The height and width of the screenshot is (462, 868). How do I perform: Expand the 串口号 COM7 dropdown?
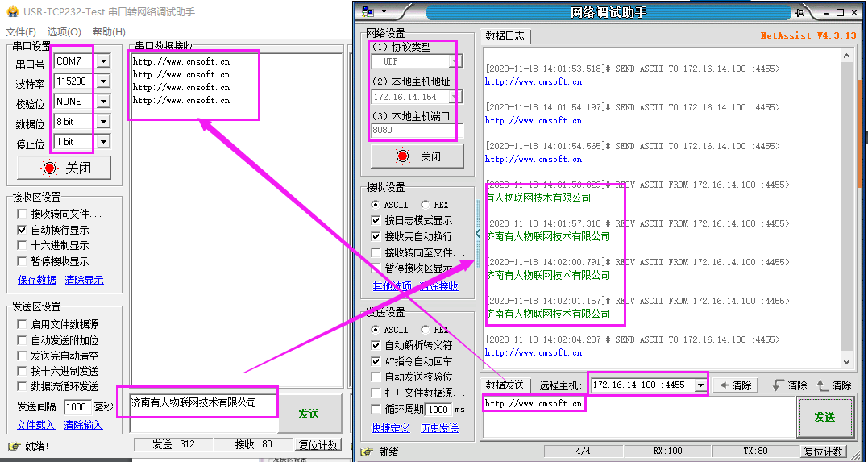pyautogui.click(x=103, y=61)
